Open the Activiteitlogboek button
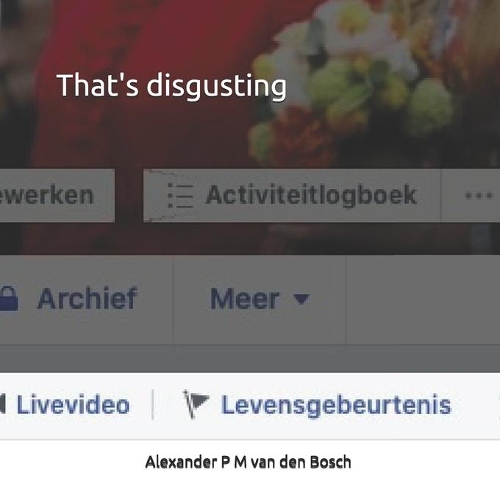Image resolution: width=500 pixels, height=500 pixels. point(292,196)
